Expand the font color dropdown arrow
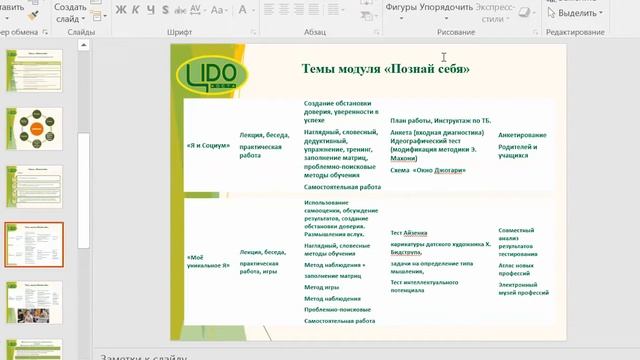The image size is (640, 360). click(x=253, y=10)
